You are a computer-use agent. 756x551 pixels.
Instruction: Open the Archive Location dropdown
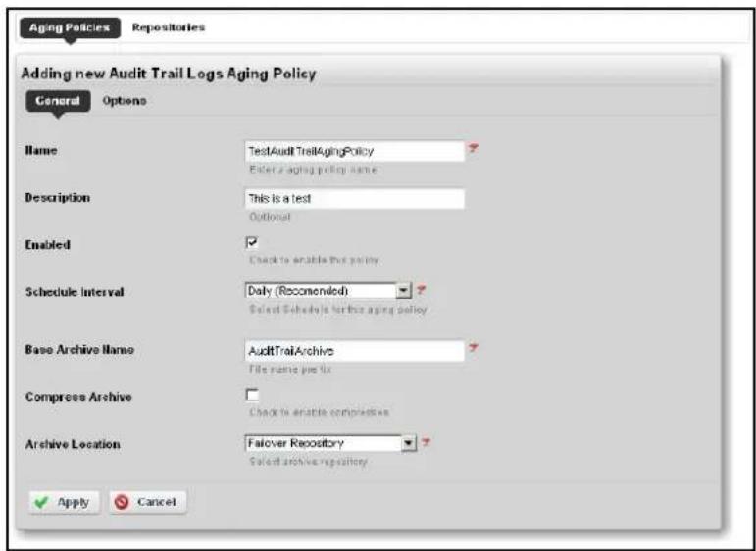330,443
